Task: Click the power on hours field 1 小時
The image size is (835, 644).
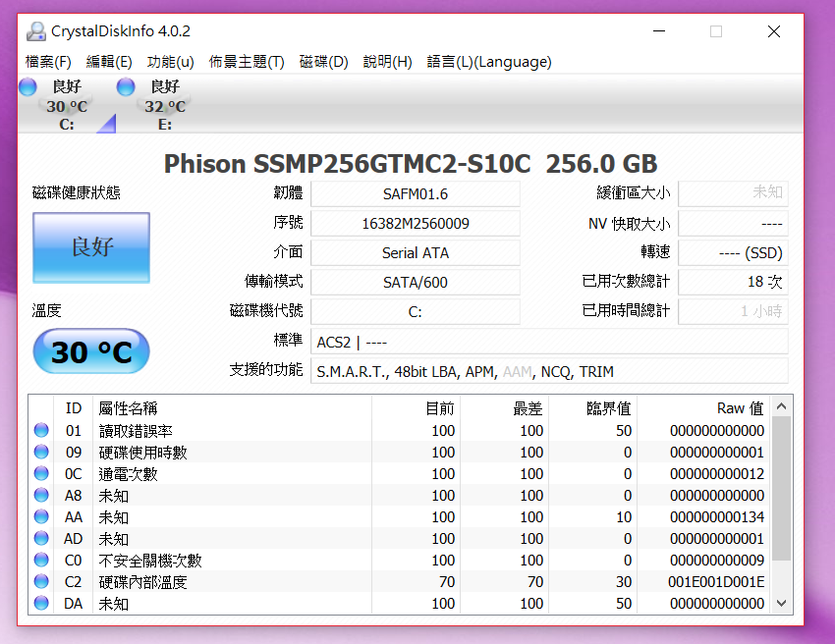Action: point(733,311)
